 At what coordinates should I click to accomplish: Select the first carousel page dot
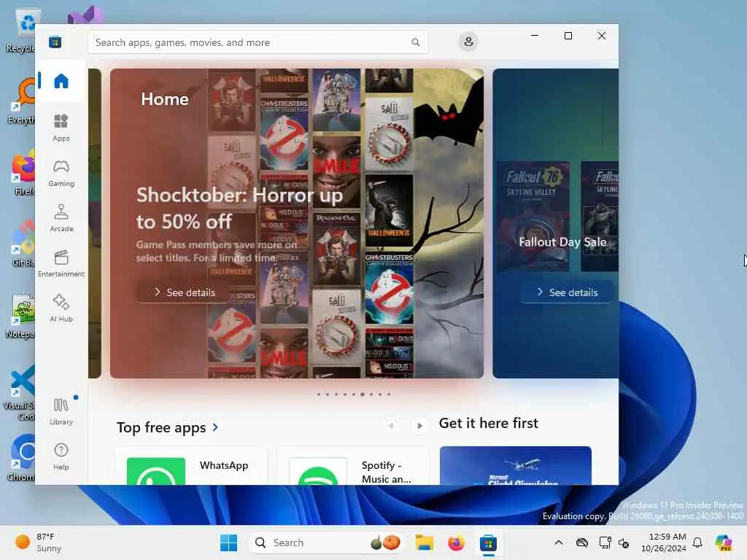(x=319, y=394)
